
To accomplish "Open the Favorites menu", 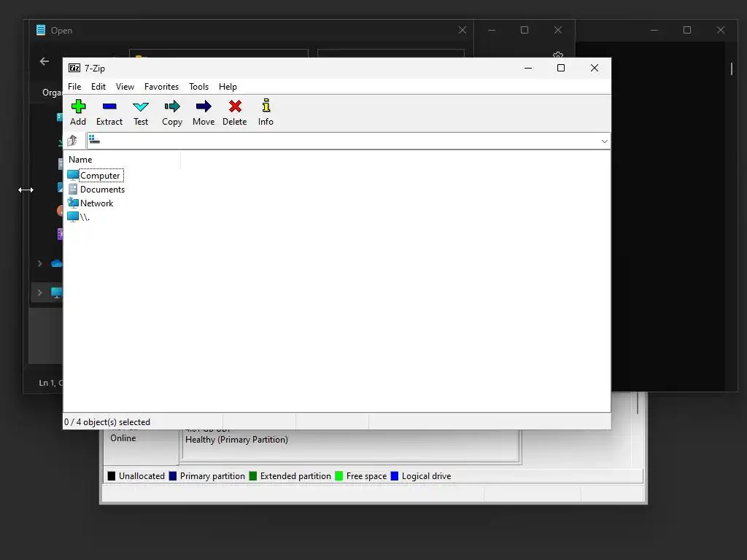I will (x=161, y=87).
